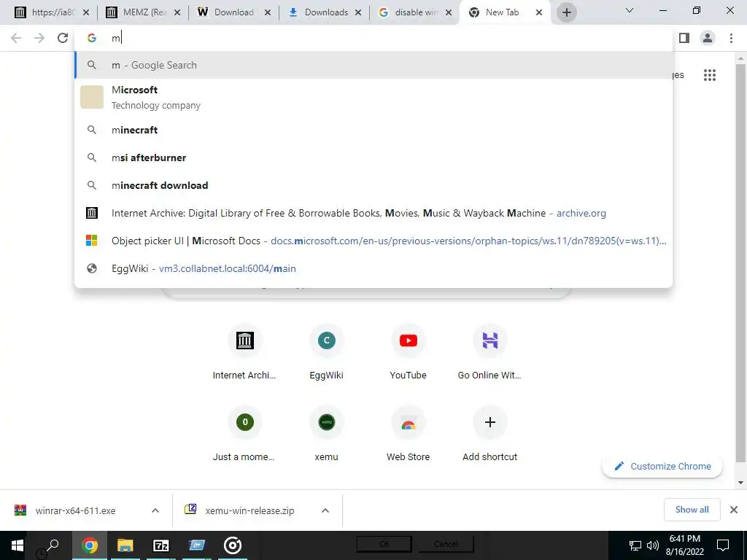Open the tab search chevron
747x560 pixels.
pyautogui.click(x=630, y=10)
